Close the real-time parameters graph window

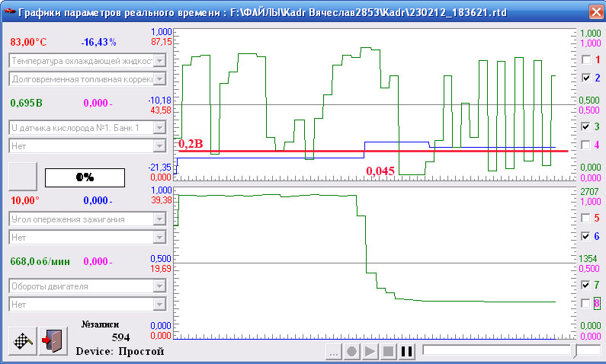(595, 11)
